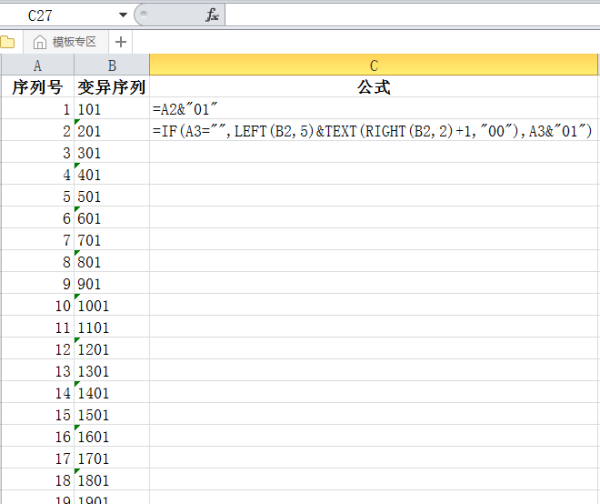
Task: Click serial number cell 1 in column A
Action: click(x=38, y=109)
